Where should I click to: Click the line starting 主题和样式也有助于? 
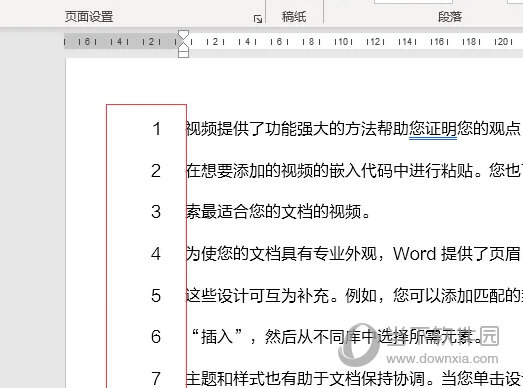coord(354,378)
